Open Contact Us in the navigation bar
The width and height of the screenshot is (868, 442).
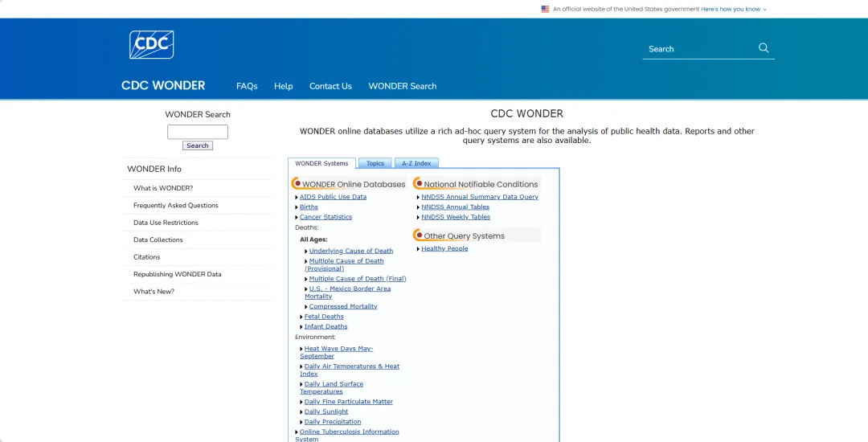[x=330, y=86]
